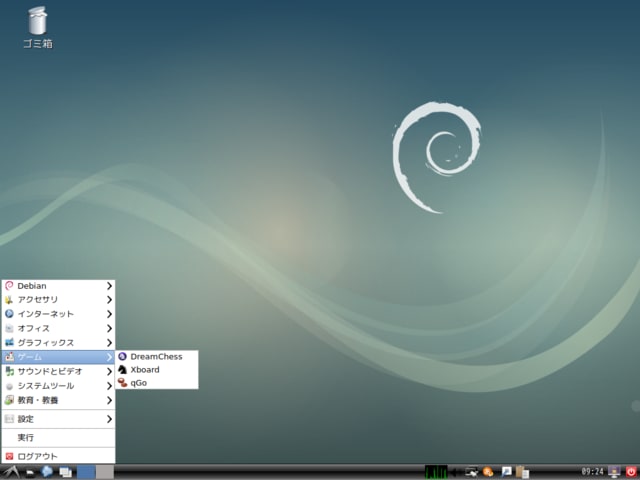Click the Xboard knight icon
Viewport: 640px width, 480px height.
(122, 370)
